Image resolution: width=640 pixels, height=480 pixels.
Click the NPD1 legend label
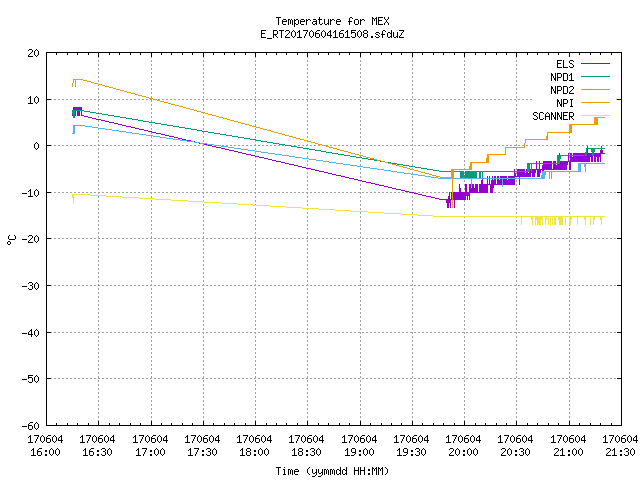(562, 77)
